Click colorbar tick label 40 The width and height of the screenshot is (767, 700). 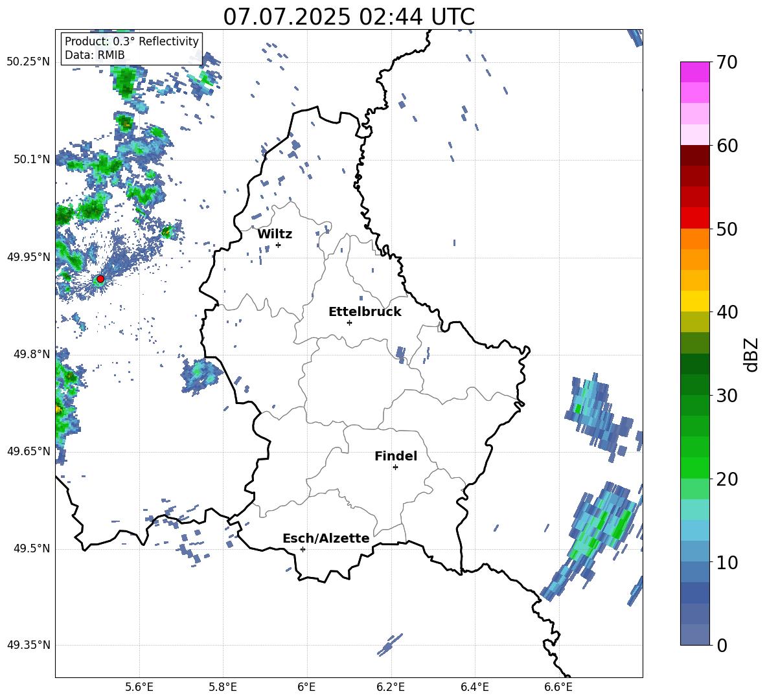click(x=726, y=312)
